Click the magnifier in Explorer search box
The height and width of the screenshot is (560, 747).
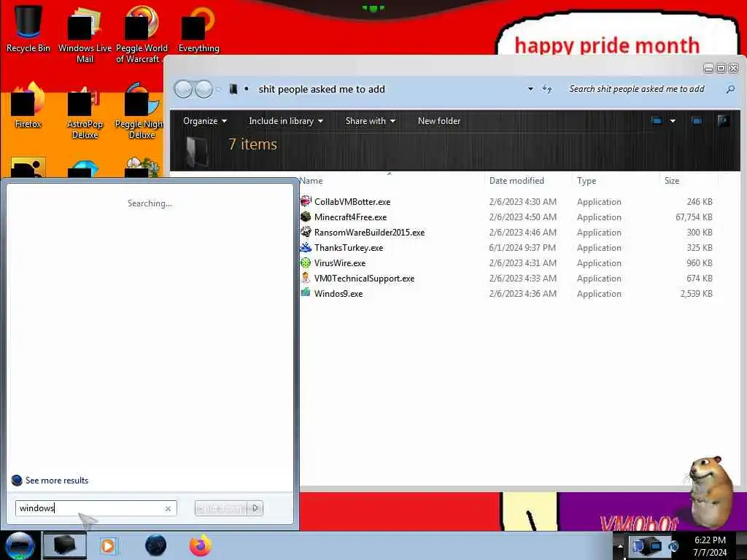730,89
